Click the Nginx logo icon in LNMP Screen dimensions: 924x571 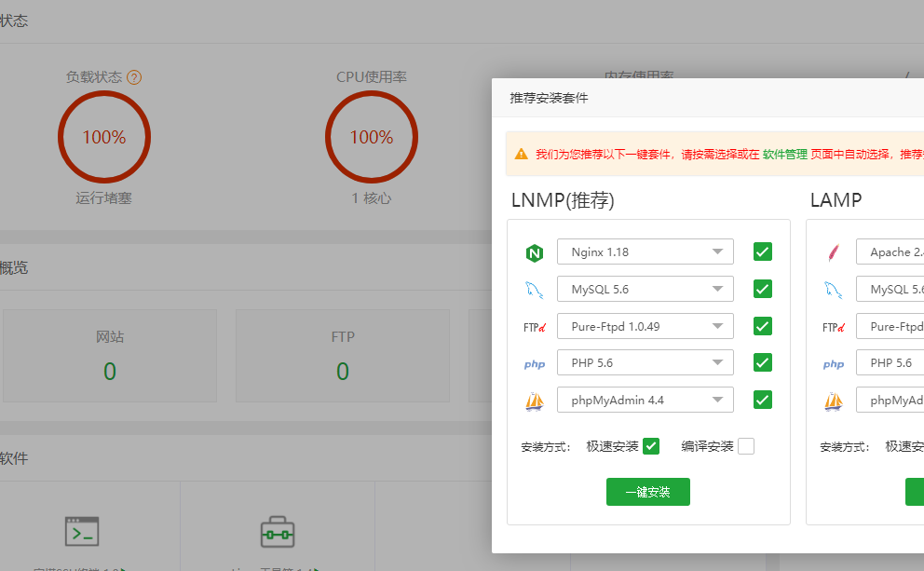coord(535,252)
